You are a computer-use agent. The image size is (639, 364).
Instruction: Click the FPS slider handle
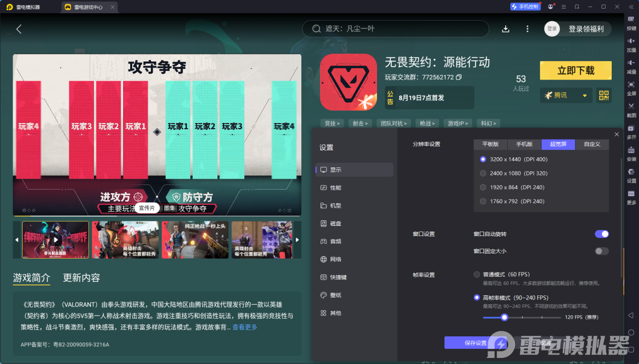(504, 317)
